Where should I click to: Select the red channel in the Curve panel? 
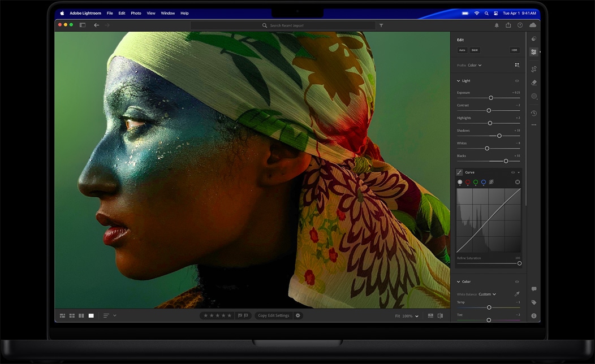pyautogui.click(x=468, y=182)
